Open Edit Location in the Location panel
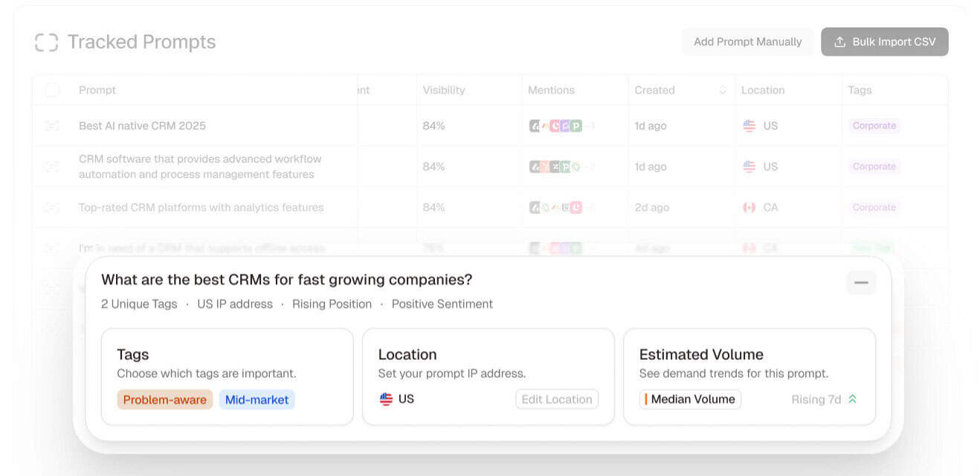The image size is (980, 476). coord(556,399)
